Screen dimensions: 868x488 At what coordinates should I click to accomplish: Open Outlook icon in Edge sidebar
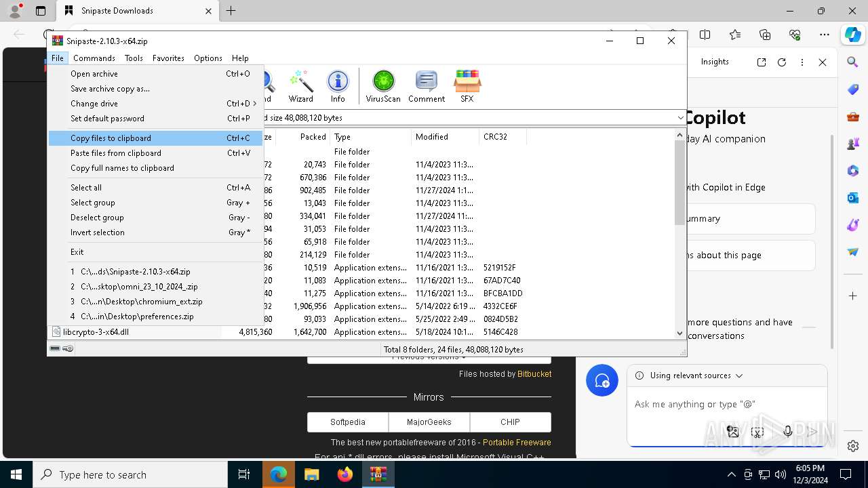tap(852, 198)
